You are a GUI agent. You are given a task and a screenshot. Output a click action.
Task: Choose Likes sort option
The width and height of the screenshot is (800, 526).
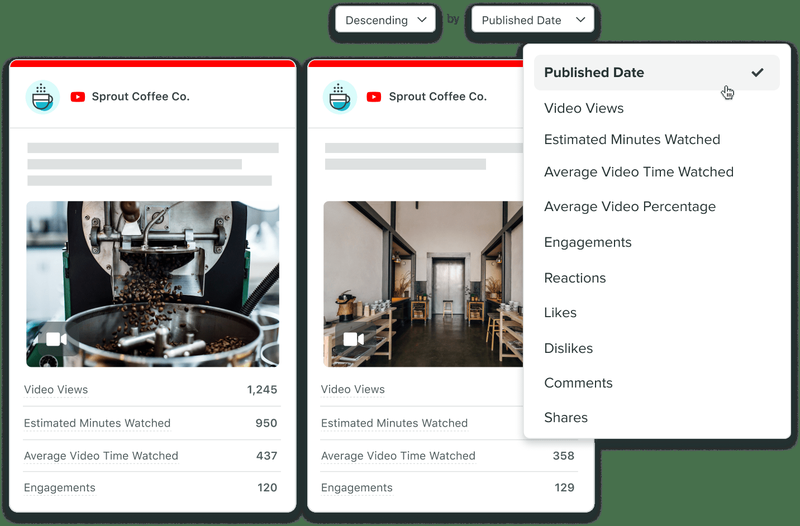pyautogui.click(x=560, y=313)
